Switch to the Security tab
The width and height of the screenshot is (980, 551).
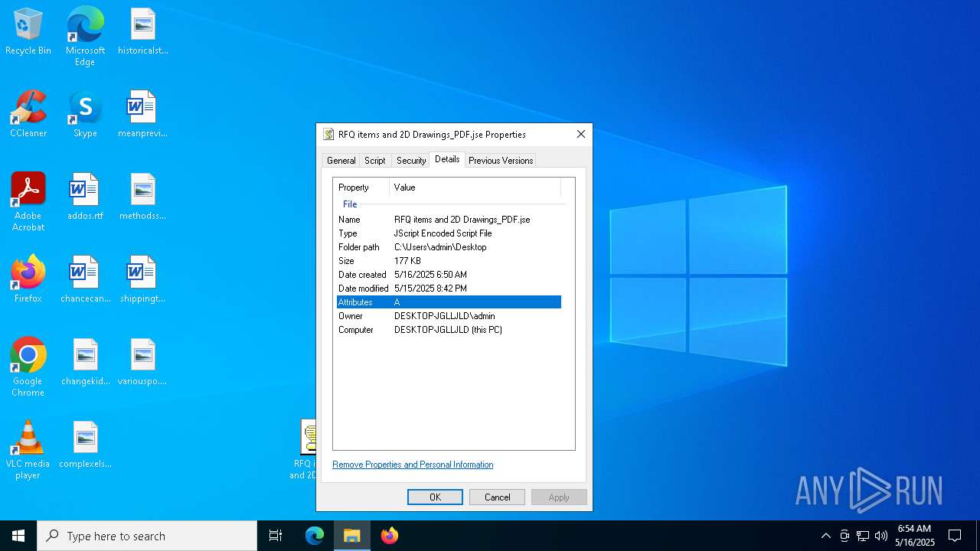[411, 161]
